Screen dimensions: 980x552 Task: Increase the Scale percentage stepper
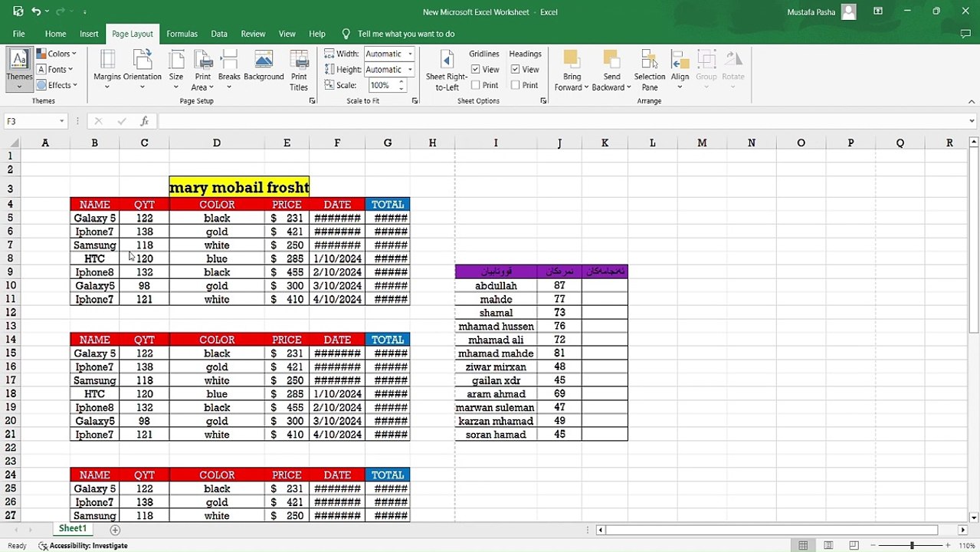click(401, 82)
